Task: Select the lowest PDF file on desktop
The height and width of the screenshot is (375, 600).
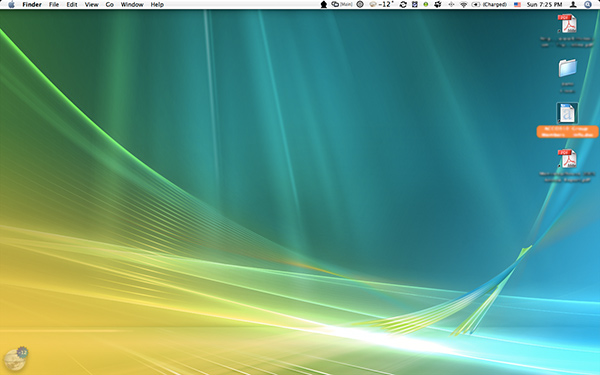Action: click(567, 159)
